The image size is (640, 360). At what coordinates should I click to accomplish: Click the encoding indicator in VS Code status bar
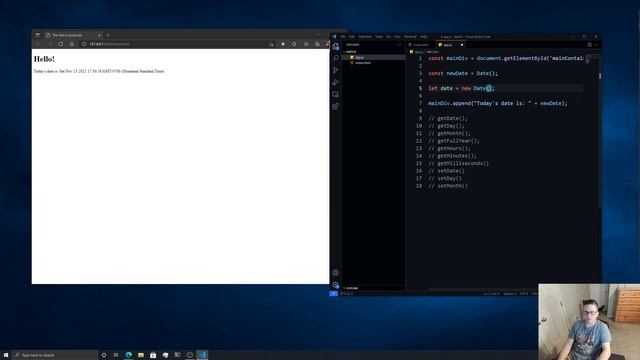click(524, 293)
